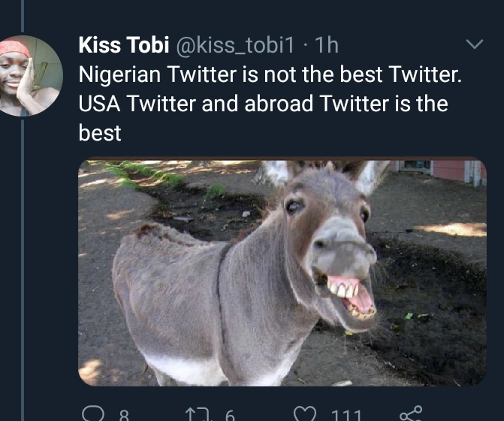Click the reply speech bubble icon

(93, 413)
